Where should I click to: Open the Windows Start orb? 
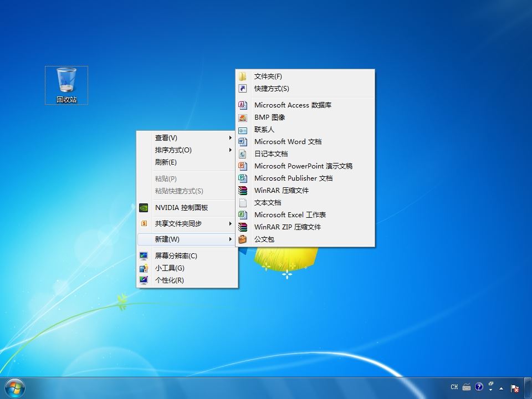pos(14,388)
